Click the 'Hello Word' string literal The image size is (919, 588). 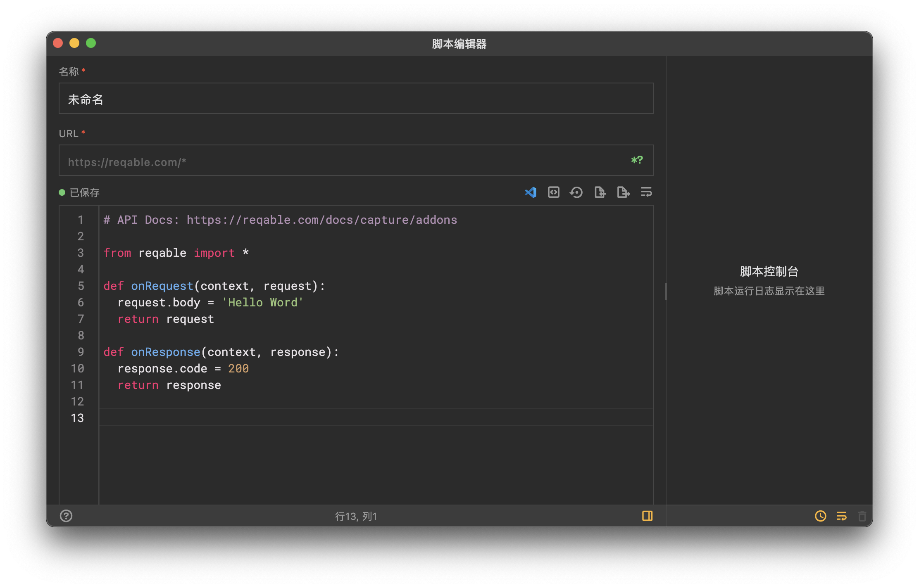tap(262, 302)
